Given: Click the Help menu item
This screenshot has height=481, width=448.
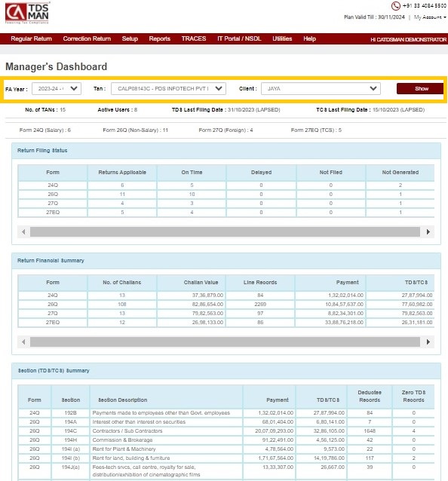Looking at the screenshot, I should click(310, 38).
